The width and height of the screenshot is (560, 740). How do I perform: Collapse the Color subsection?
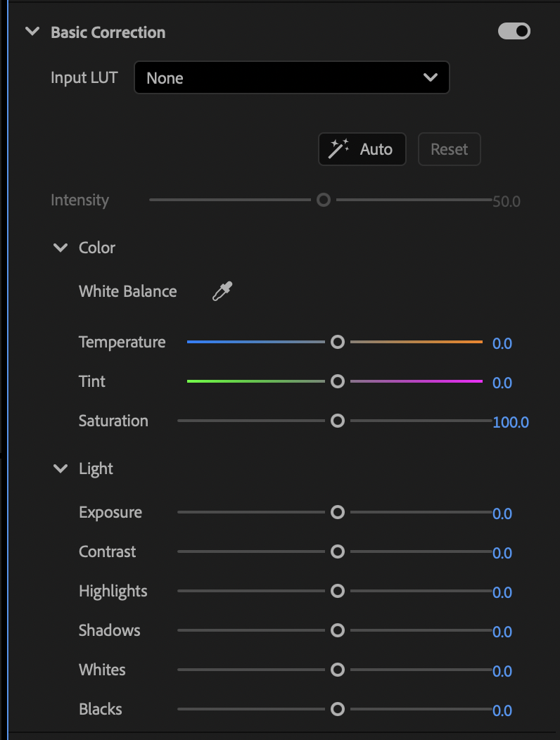pyautogui.click(x=61, y=248)
